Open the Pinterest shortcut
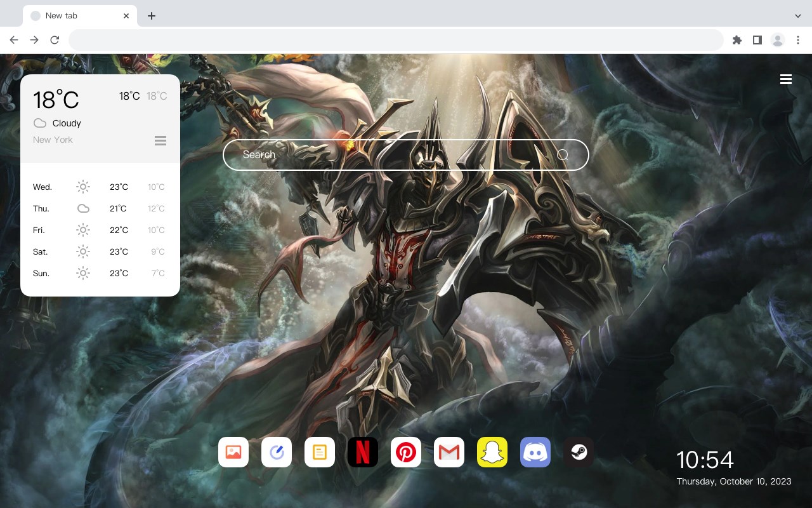 click(406, 452)
